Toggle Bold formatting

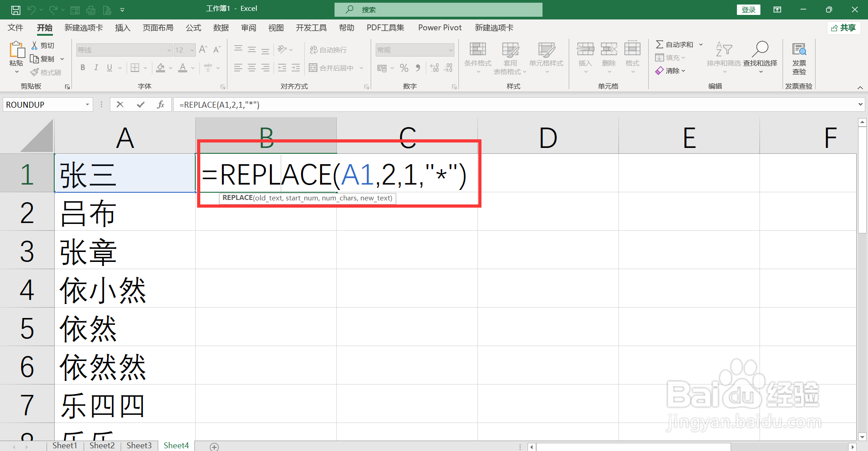click(x=83, y=68)
